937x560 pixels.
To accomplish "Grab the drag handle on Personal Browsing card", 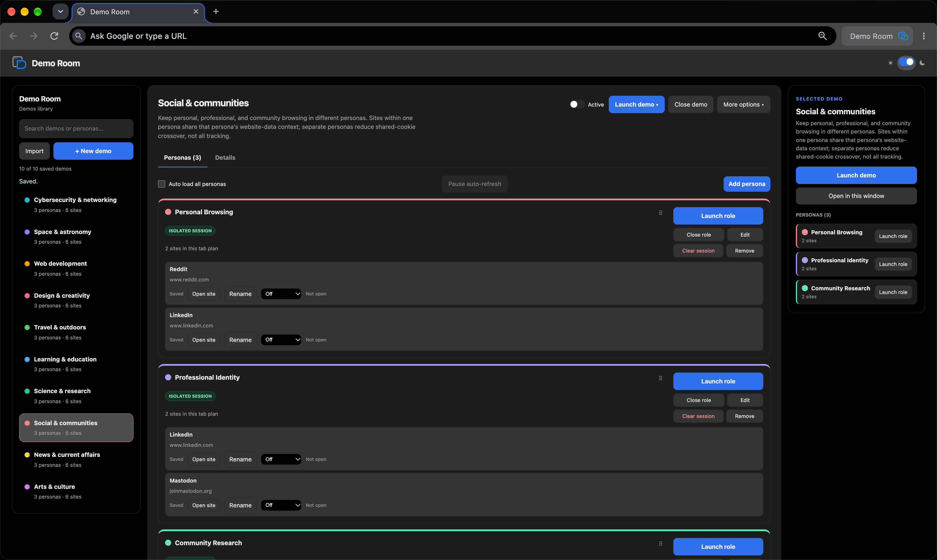I will click(660, 213).
